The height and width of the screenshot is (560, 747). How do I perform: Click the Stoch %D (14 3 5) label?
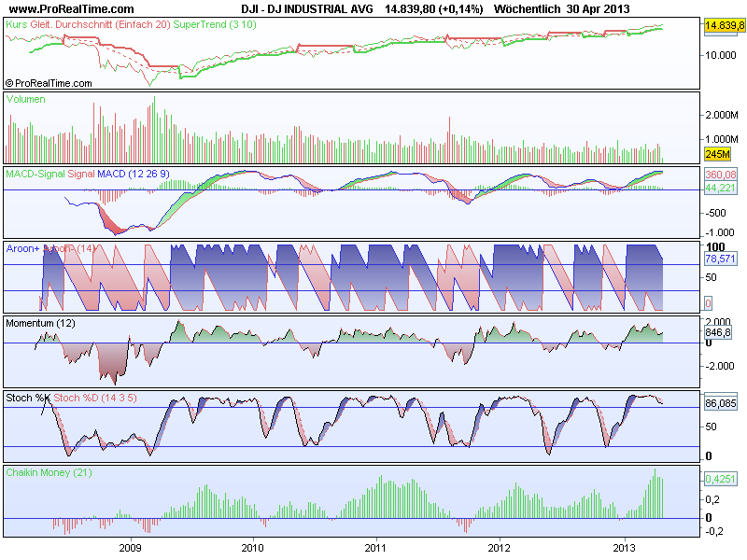point(95,398)
